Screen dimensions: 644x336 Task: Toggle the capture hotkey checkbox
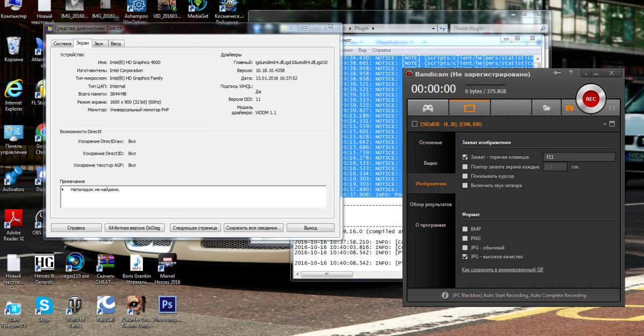(465, 157)
